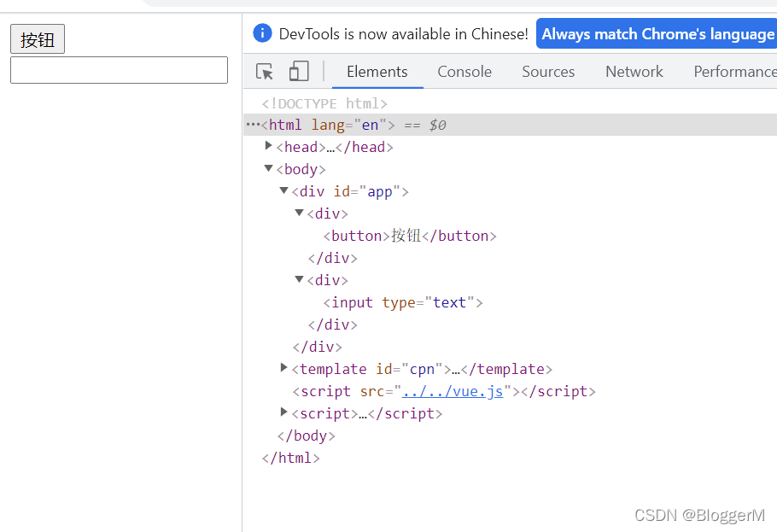Expand the template id="cpn" node
Screen dimensions: 777x532
(x=284, y=367)
